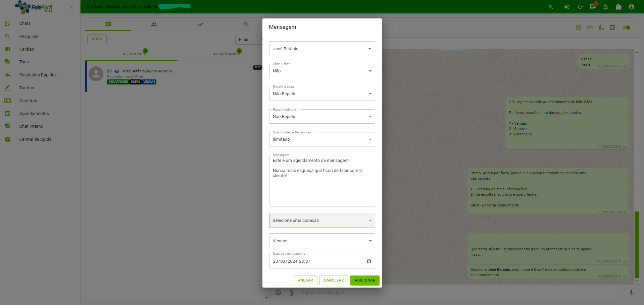
Task: Click the ADICIONAR button
Action: [x=365, y=281]
